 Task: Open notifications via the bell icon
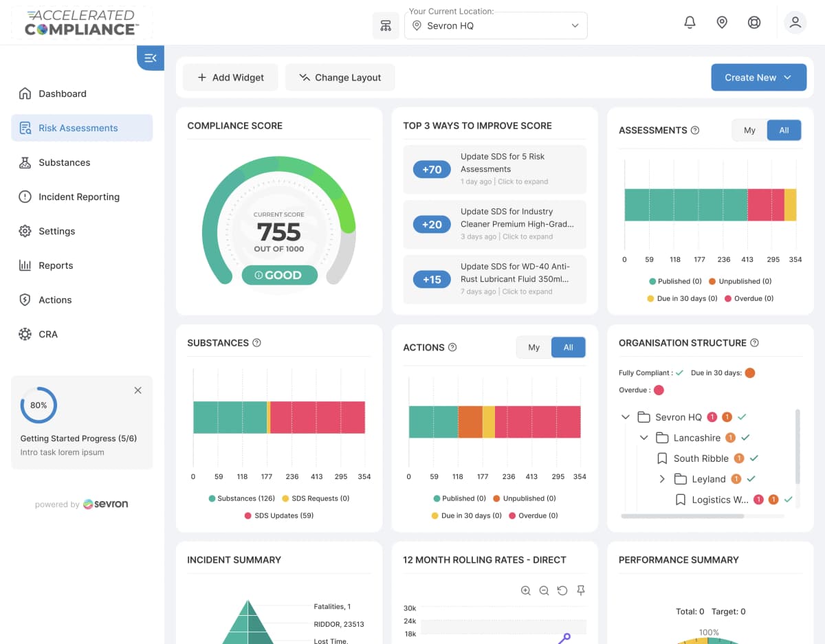[690, 22]
